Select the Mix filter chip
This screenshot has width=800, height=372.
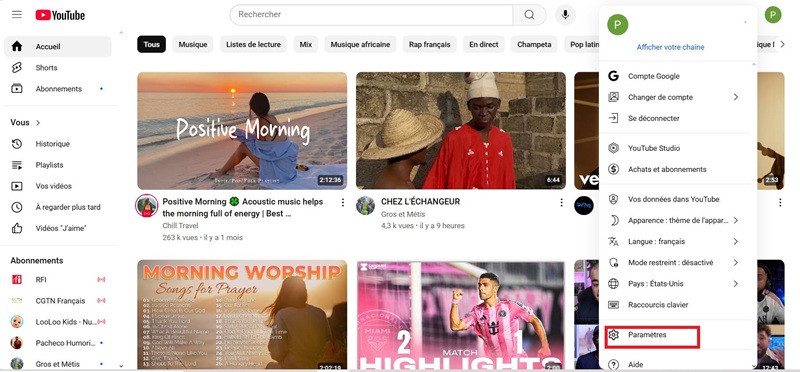(306, 44)
